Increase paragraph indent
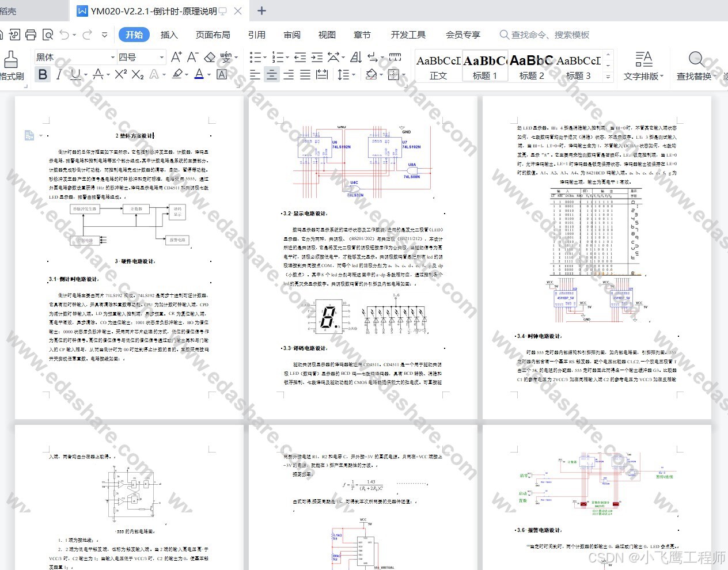728x570 pixels. tap(317, 57)
